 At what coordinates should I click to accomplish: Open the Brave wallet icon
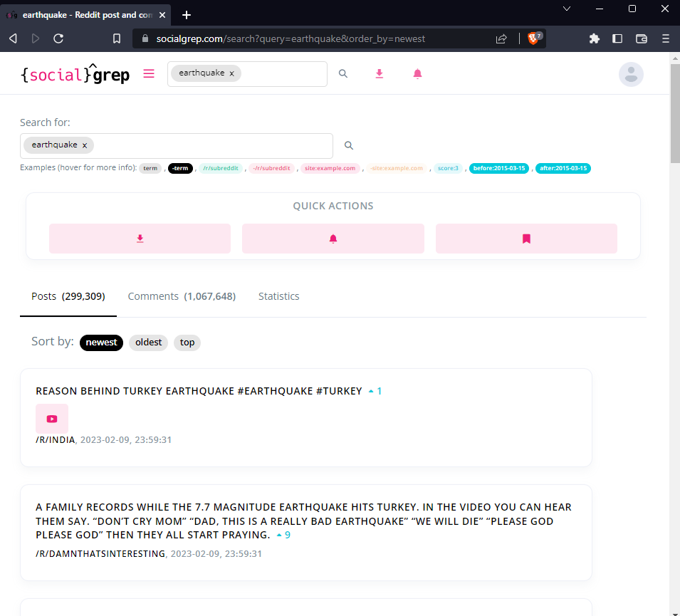[x=641, y=38]
